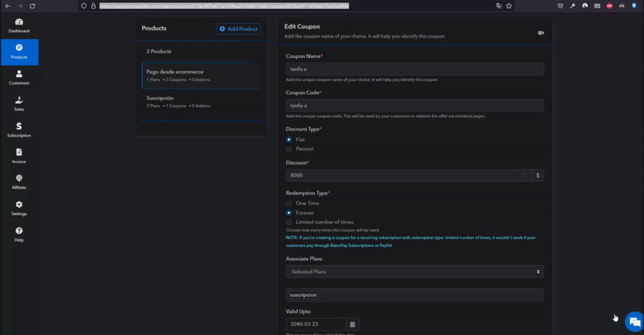Image resolution: width=644 pixels, height=335 pixels.
Task: Click the blue extension icon in the toolbar
Action: pyautogui.click(x=634, y=6)
